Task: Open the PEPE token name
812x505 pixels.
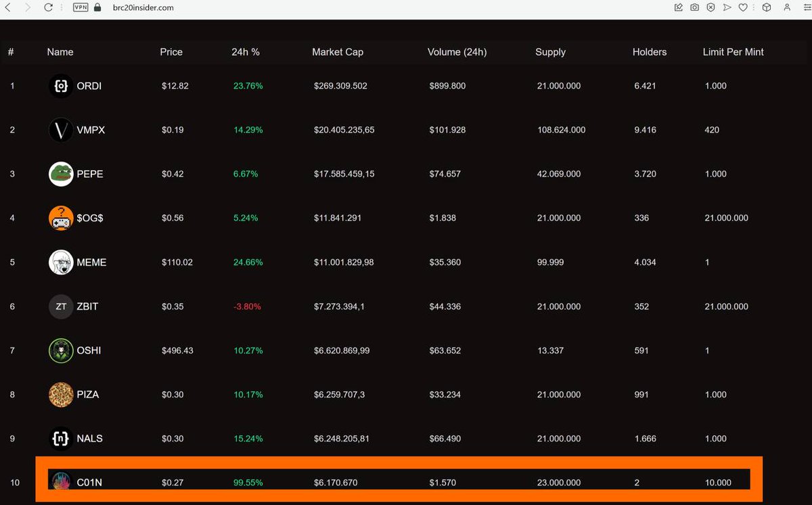Action: click(90, 174)
